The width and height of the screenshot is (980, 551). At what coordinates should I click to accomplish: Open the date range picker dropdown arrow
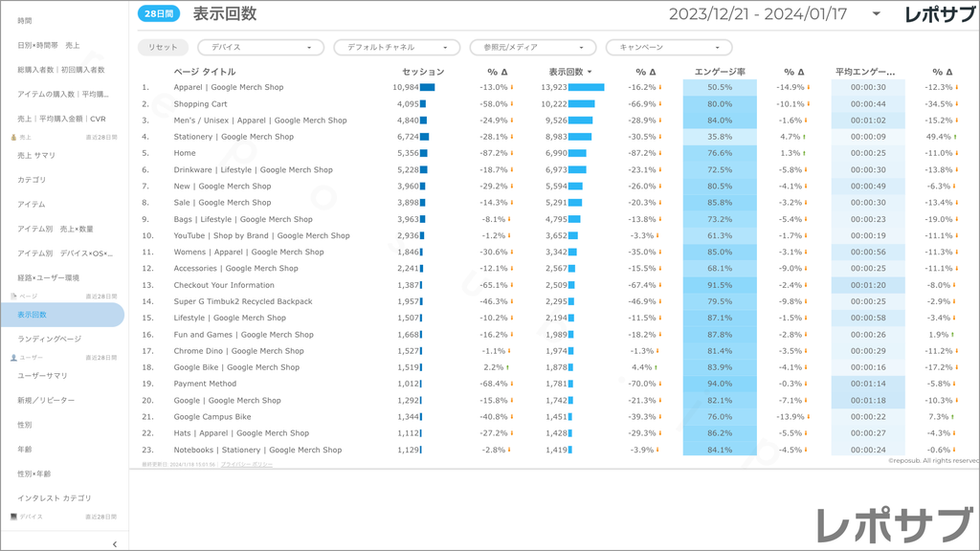pyautogui.click(x=876, y=13)
